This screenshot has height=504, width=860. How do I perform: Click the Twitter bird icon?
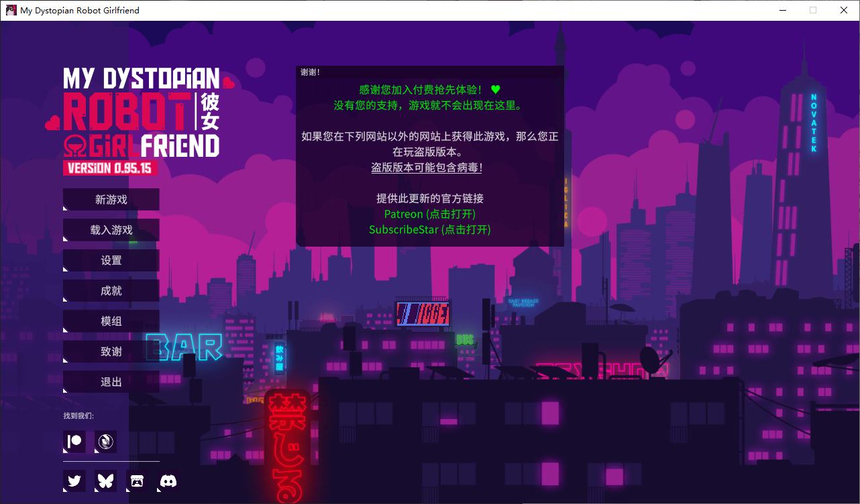coord(74,481)
